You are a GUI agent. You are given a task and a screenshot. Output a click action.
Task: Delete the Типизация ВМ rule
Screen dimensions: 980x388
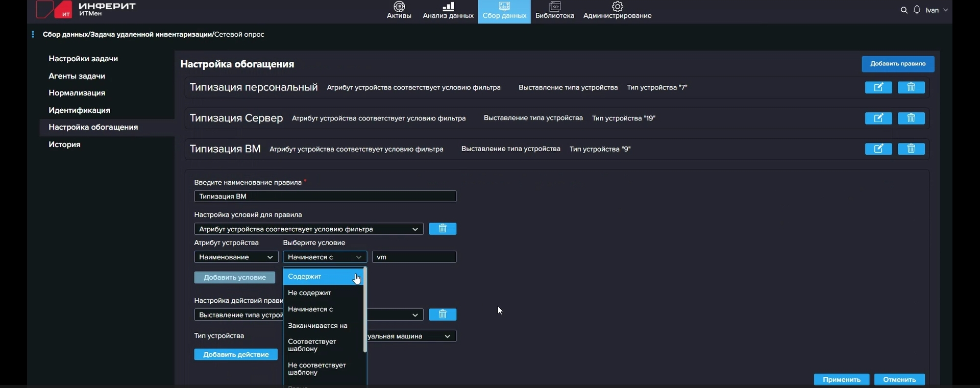click(x=911, y=149)
